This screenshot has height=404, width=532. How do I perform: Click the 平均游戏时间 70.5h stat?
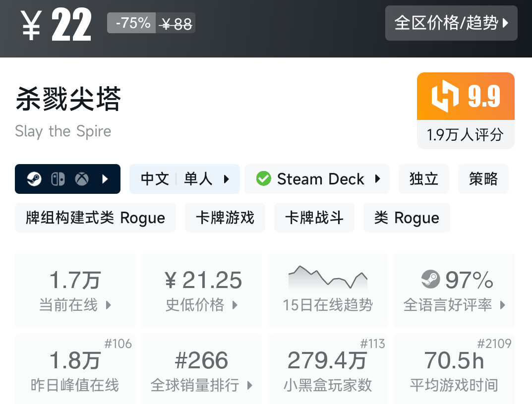coord(454,369)
